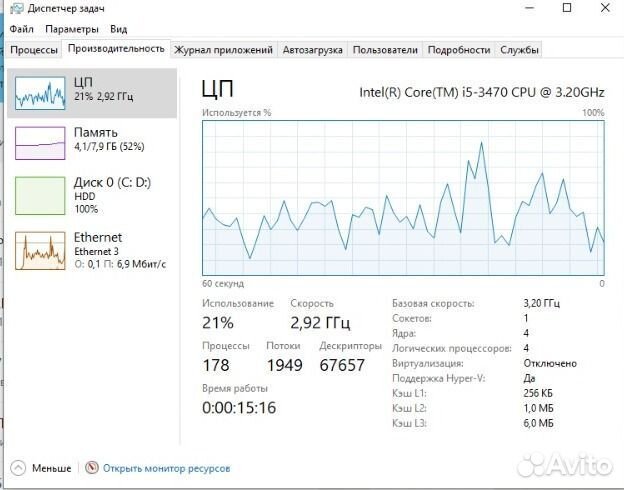Image resolution: width=624 pixels, height=490 pixels.
Task: Switch to the Процессы tab
Action: point(34,50)
